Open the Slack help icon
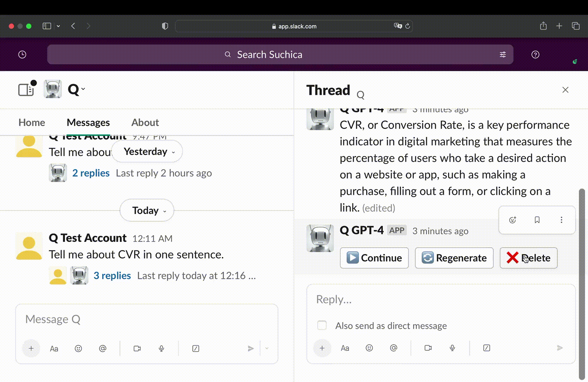 [535, 54]
